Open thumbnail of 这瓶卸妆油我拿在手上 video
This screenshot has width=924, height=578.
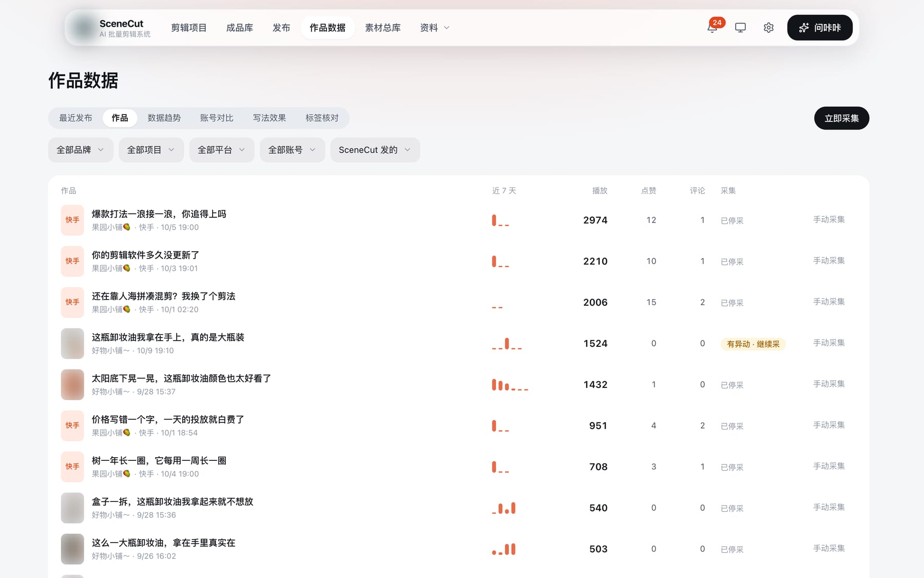click(72, 343)
